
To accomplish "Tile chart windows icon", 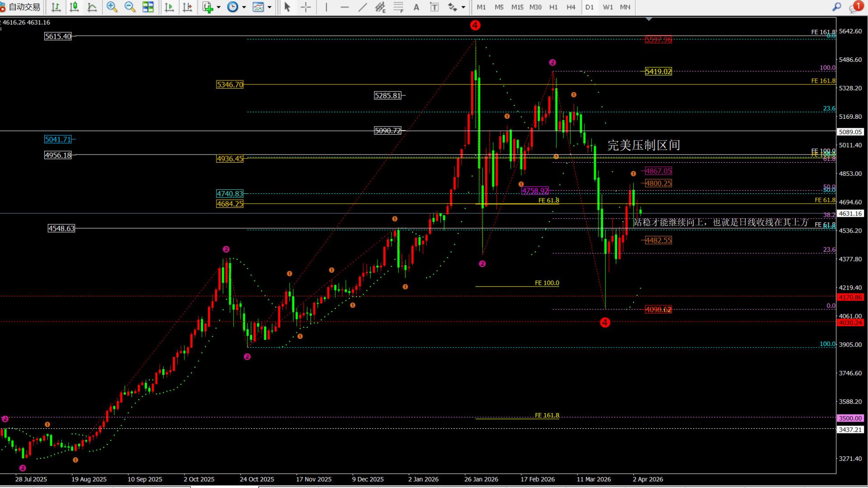I will [148, 7].
